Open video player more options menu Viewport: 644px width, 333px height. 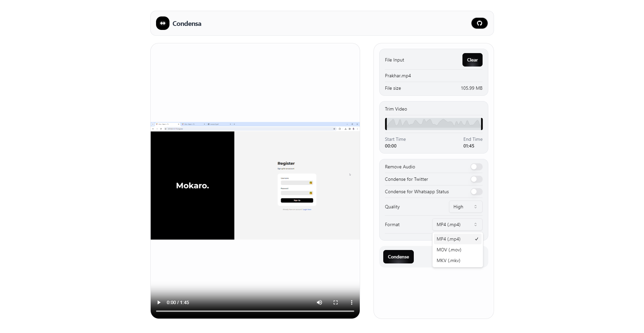tap(351, 302)
